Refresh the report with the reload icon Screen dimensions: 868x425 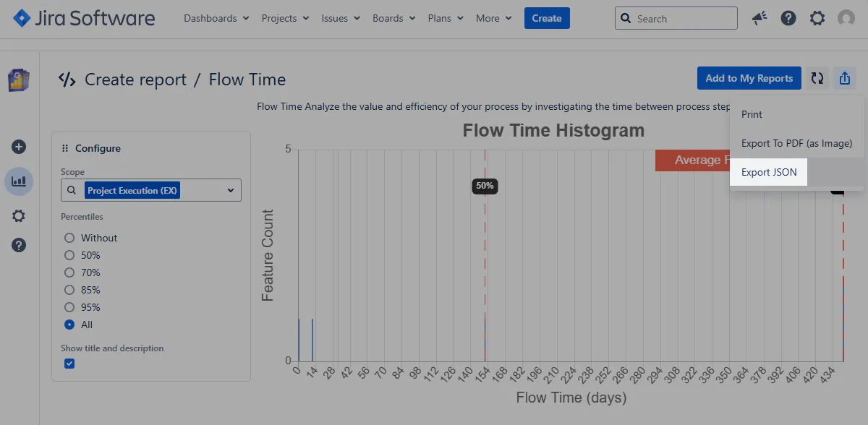817,79
